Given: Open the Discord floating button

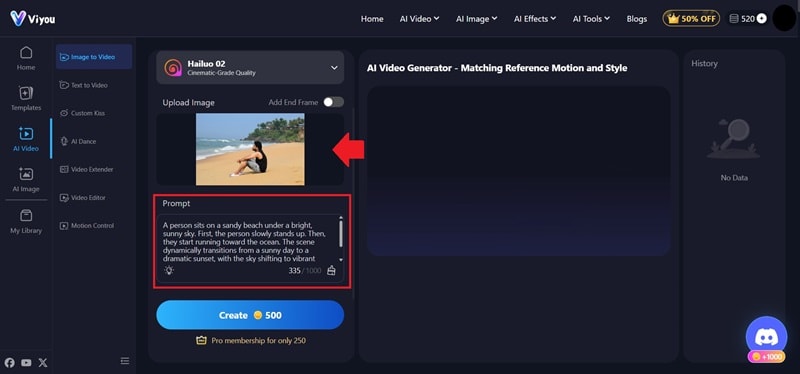Looking at the screenshot, I should [x=766, y=337].
